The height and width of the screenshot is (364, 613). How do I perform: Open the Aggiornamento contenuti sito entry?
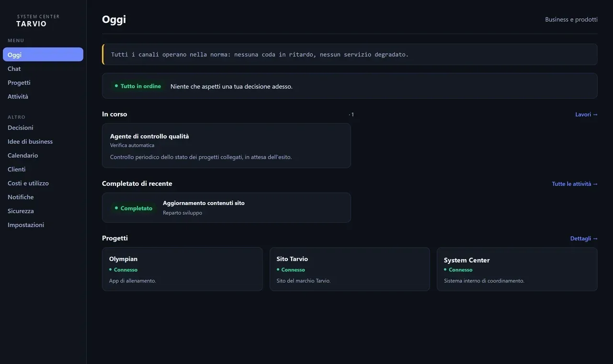click(227, 208)
